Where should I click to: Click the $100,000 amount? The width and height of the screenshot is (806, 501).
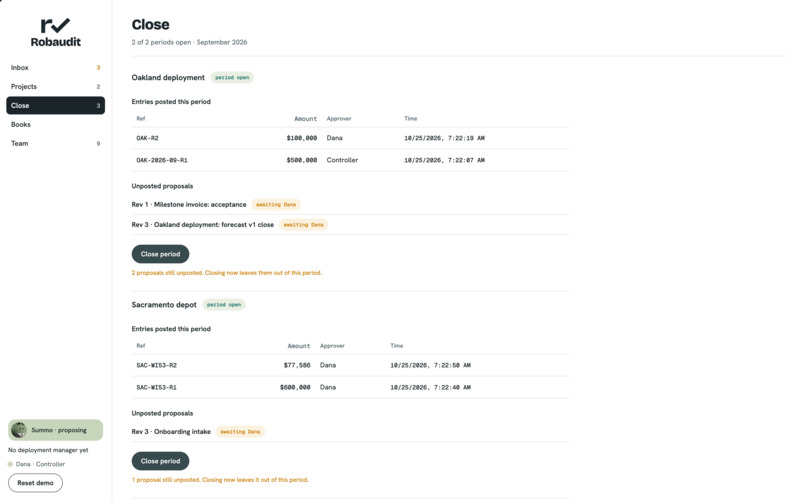pyautogui.click(x=302, y=138)
